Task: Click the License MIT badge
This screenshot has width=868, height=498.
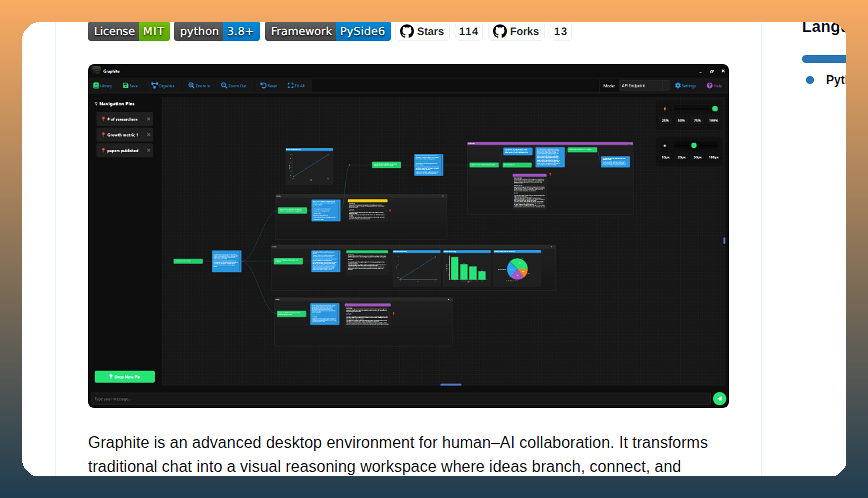Action: 129,32
